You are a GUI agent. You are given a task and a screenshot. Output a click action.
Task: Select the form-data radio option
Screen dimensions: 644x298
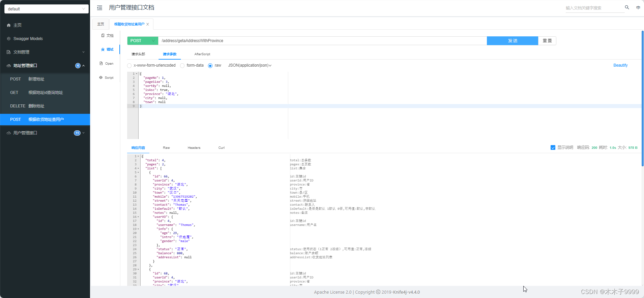[x=182, y=66]
